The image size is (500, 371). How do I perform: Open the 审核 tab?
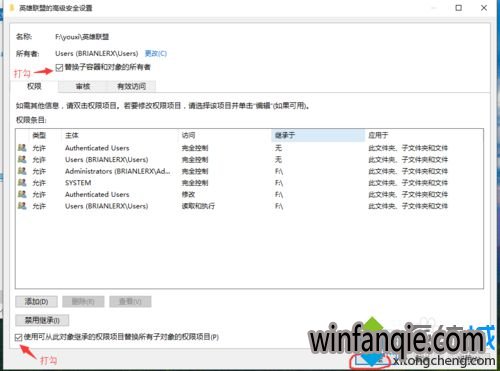click(x=83, y=87)
